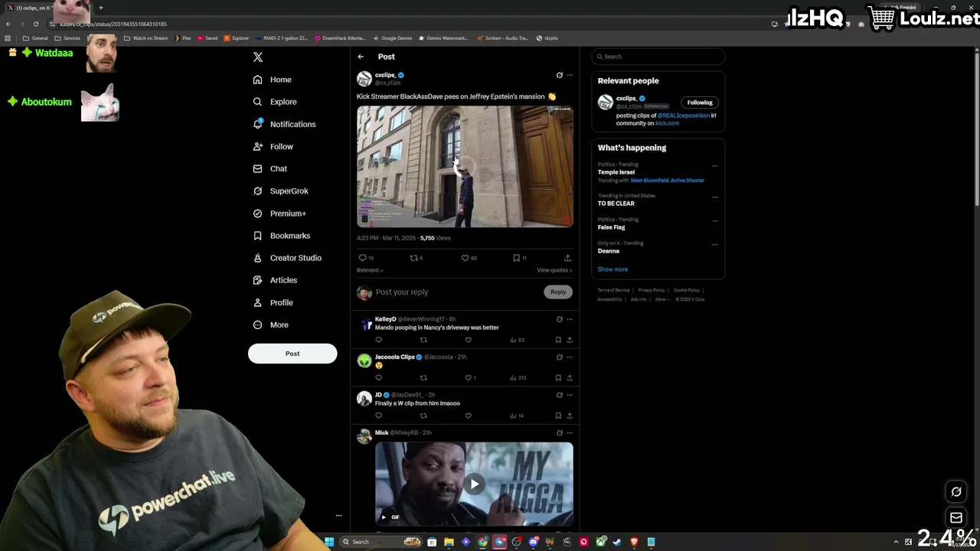Open SuperGrok in the sidebar

[280, 191]
